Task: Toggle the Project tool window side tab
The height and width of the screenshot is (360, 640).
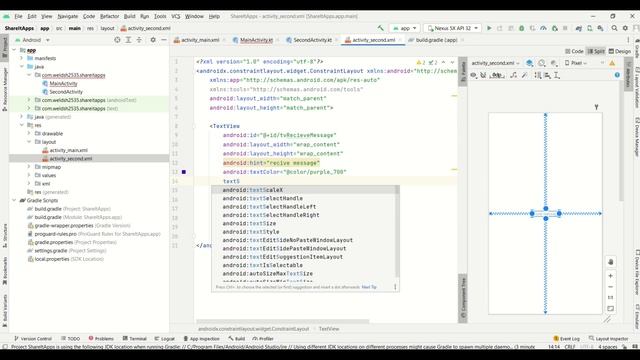Action: (4, 49)
